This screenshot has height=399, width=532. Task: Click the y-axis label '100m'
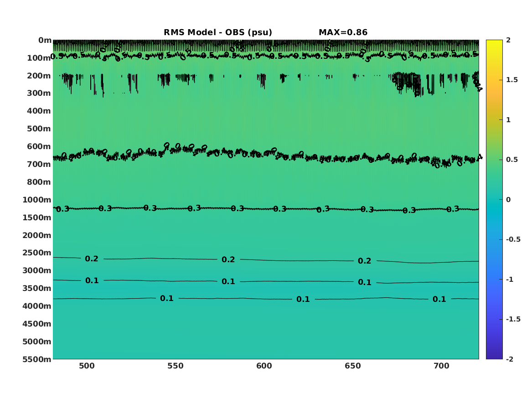(x=39, y=58)
